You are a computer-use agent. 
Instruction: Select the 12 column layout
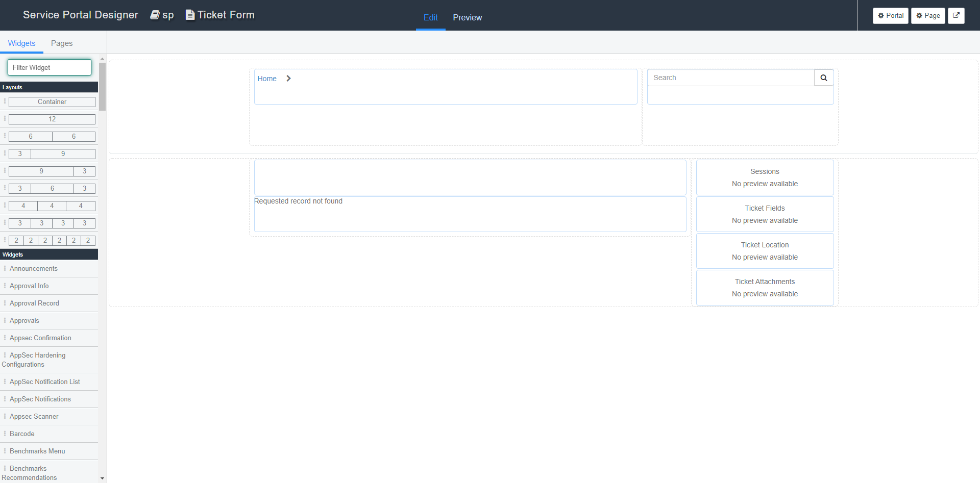click(x=52, y=119)
